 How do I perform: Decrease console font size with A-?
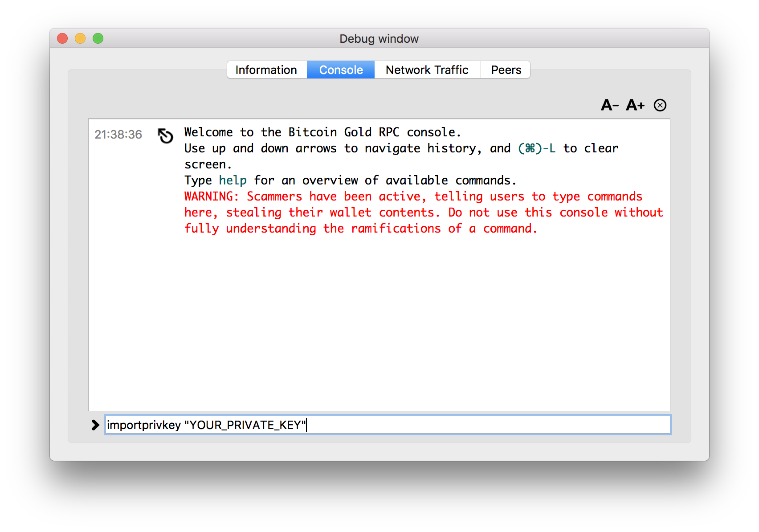[x=610, y=105]
